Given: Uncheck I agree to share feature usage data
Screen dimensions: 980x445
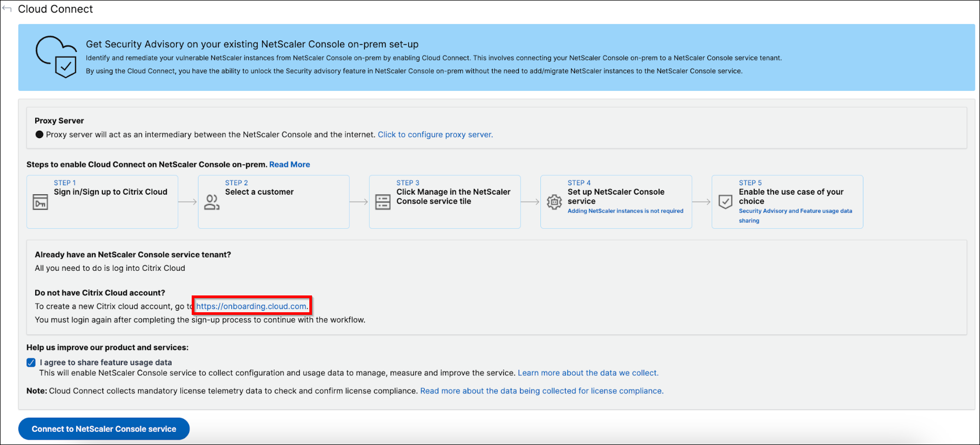Looking at the screenshot, I should (x=31, y=363).
